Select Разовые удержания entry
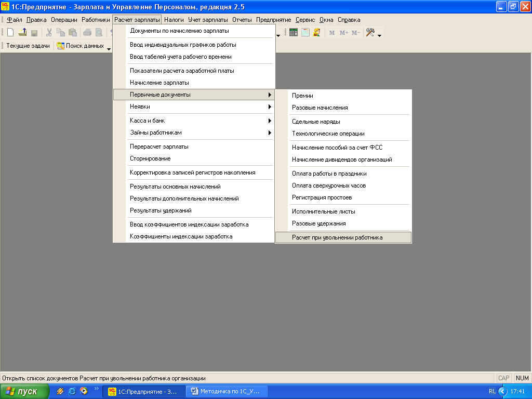Viewport: 532px width, 399px height. pos(343,223)
